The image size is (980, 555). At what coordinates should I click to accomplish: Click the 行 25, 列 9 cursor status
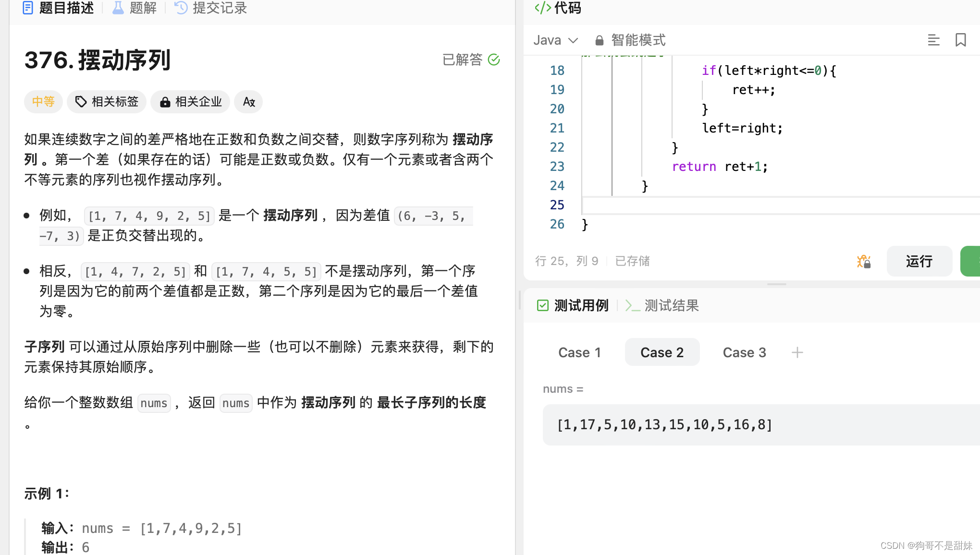(x=567, y=261)
